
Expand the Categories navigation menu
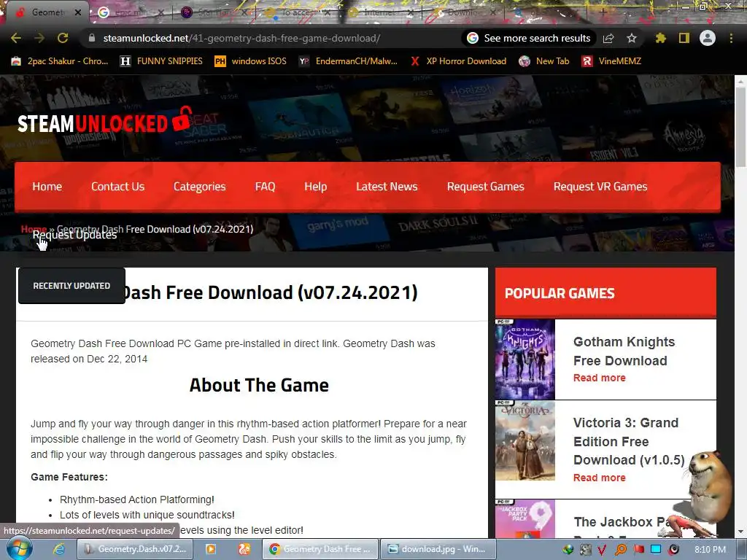coord(200,187)
